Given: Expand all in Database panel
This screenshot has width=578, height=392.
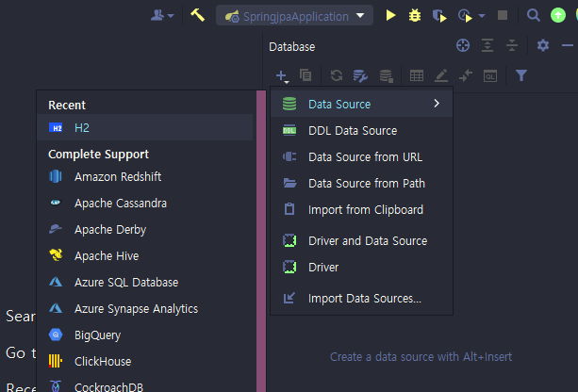Looking at the screenshot, I should click(x=487, y=45).
